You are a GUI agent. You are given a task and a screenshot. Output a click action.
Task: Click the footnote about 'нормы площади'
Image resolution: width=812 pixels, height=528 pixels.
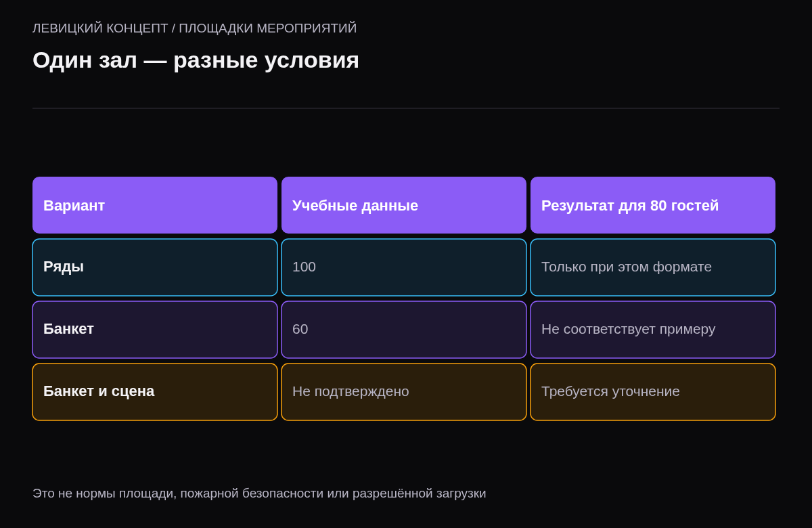point(259,493)
